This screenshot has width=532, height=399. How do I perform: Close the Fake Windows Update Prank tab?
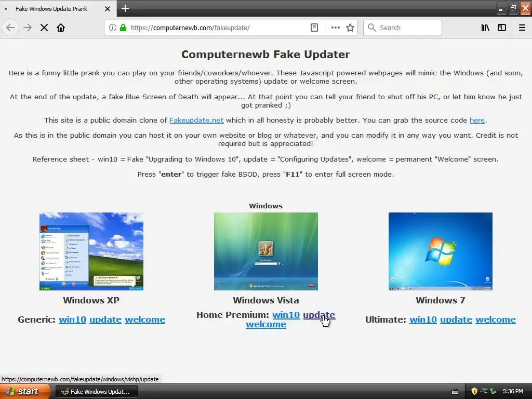point(107,9)
